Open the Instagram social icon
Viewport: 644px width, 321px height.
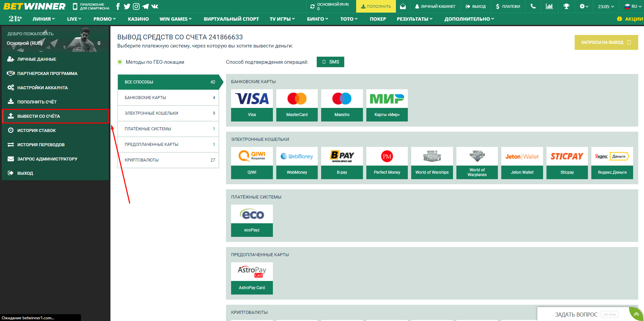136,6
